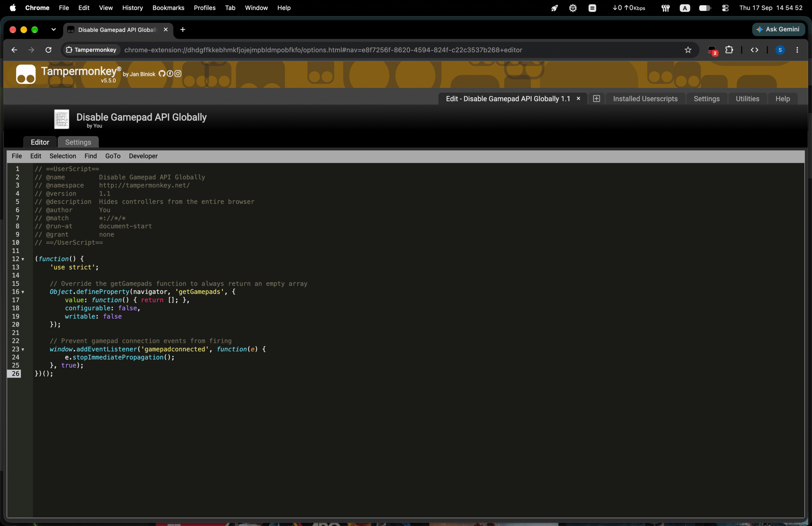Viewport: 812px width, 526px height.
Task: Open the Apple menu
Action: pos(13,8)
